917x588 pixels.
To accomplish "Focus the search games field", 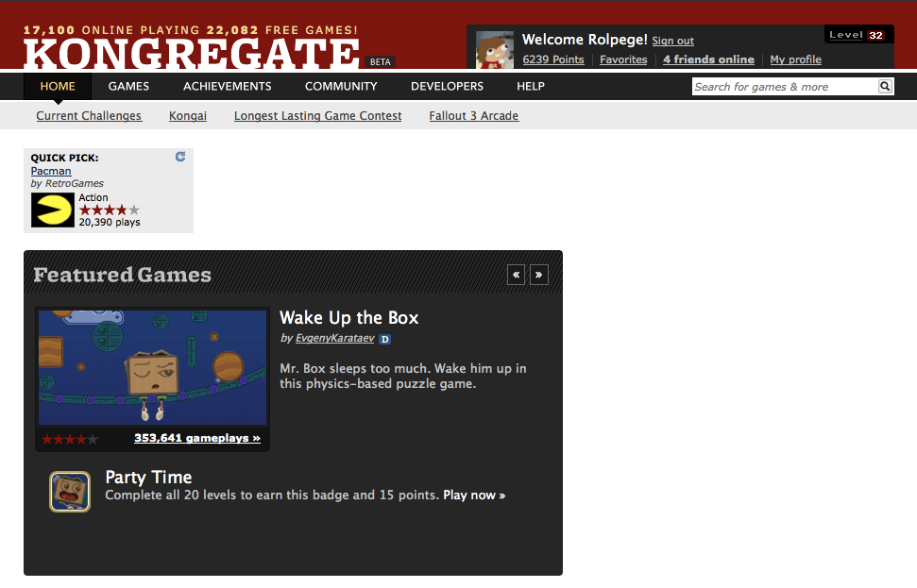I will (x=785, y=87).
